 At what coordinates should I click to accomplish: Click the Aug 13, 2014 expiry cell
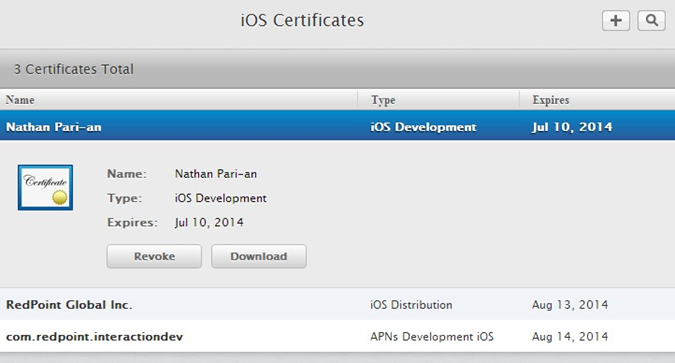point(570,305)
